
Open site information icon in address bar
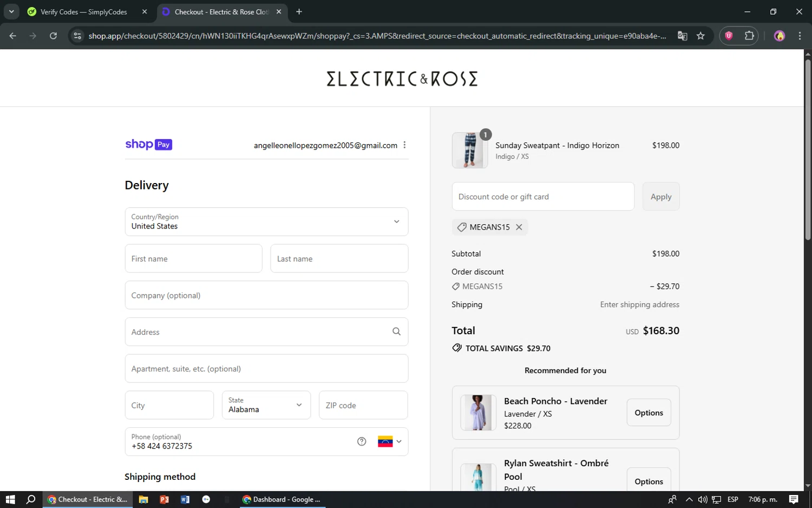pyautogui.click(x=77, y=36)
